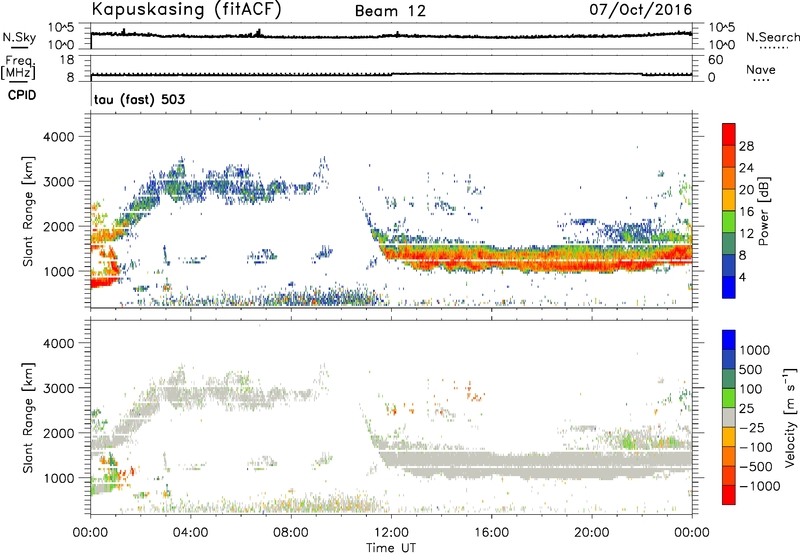Click the Kapuskasing (fitACF) plot title
Screen dimensions: 800x554
pyautogui.click(x=186, y=10)
